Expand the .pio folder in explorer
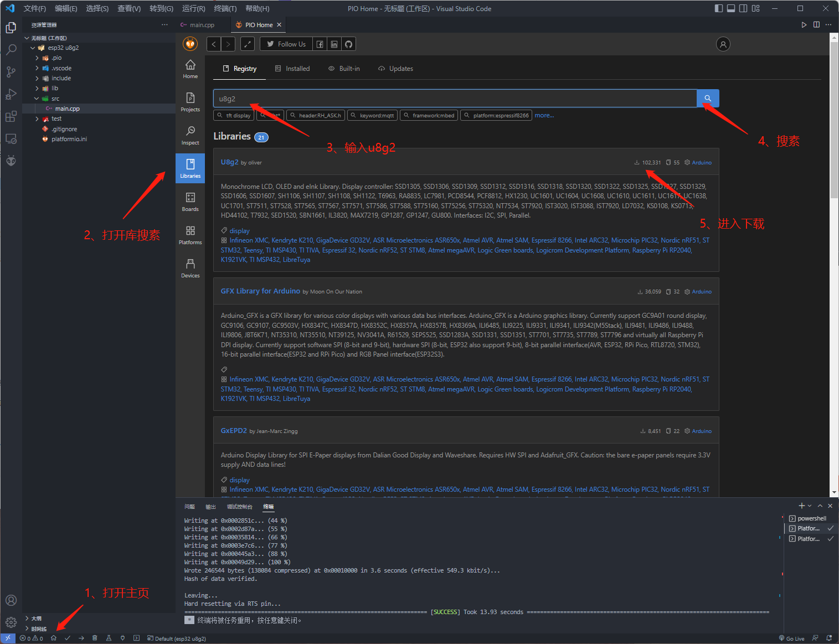The image size is (839, 644). tap(37, 58)
